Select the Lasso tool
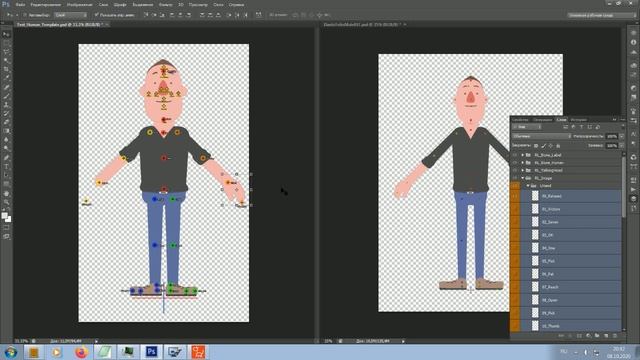Image resolution: width=640 pixels, height=360 pixels. pyautogui.click(x=6, y=52)
